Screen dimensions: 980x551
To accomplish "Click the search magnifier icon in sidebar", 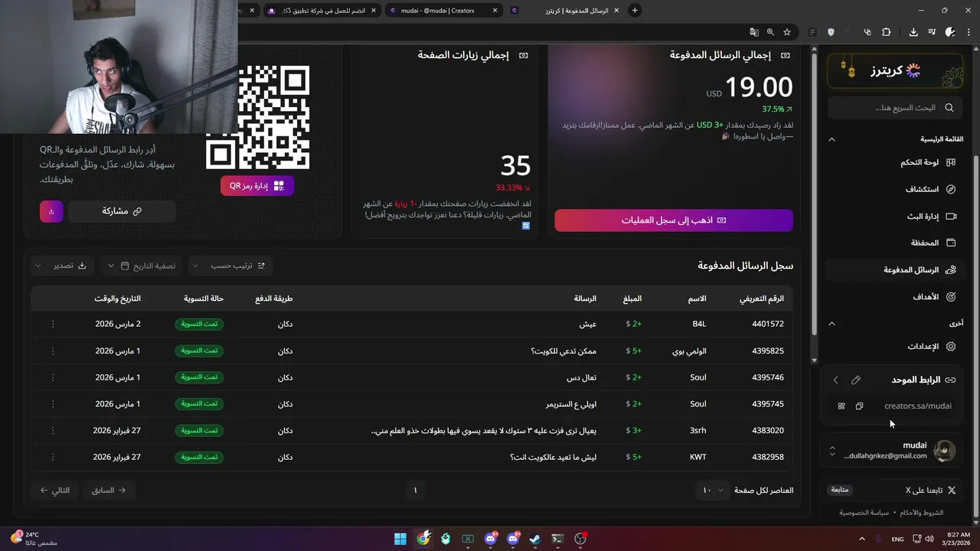I will (x=949, y=108).
